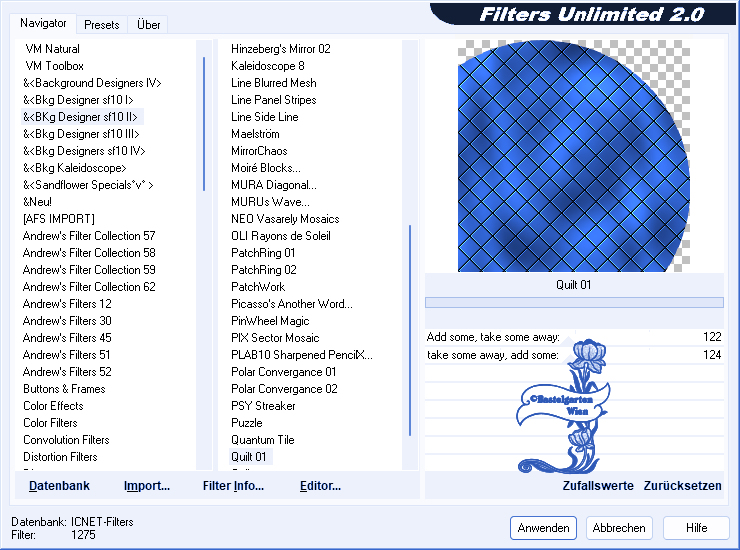
Task: Choose Quantum Tile filter
Action: point(263,440)
